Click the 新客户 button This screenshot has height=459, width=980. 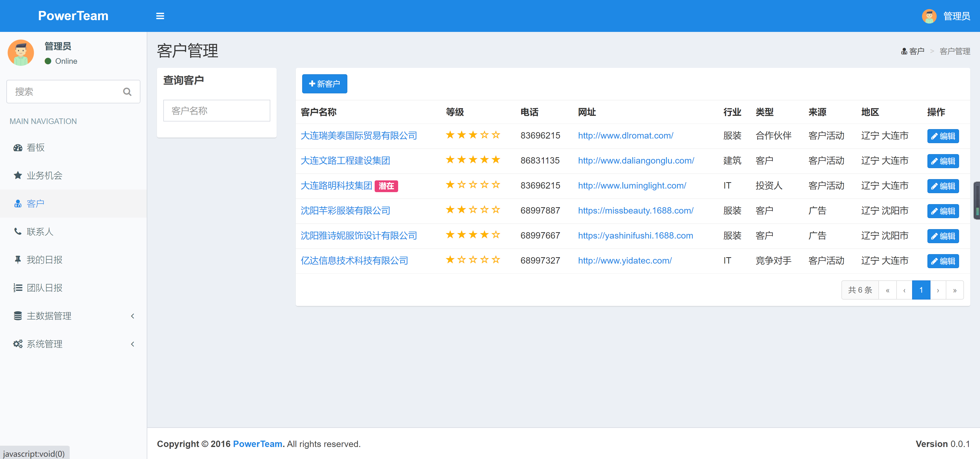(325, 84)
